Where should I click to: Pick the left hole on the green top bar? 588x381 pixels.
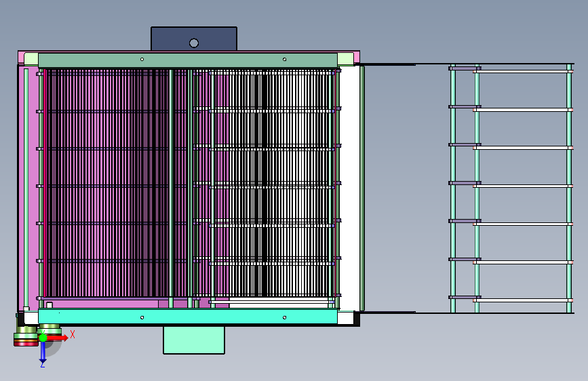[x=142, y=59]
